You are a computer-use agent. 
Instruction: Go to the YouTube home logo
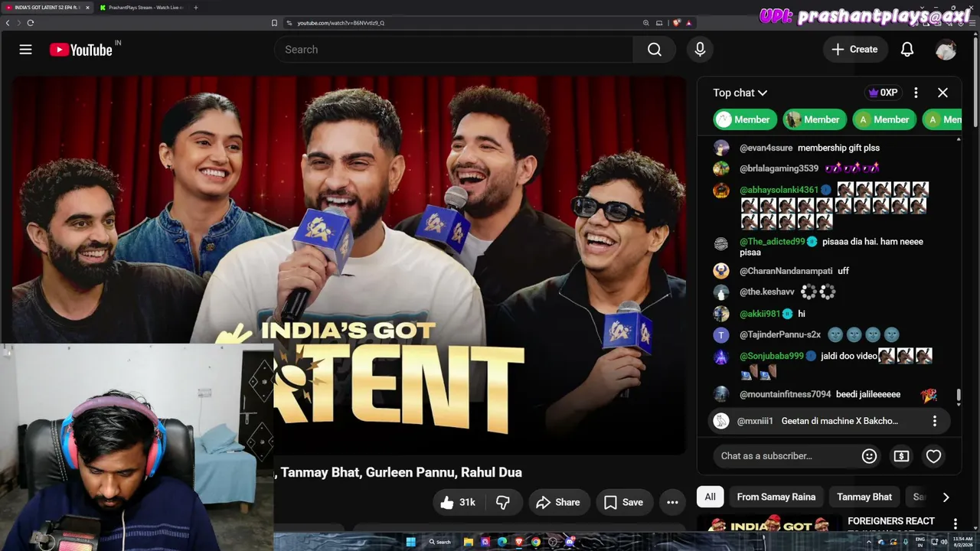(x=81, y=50)
